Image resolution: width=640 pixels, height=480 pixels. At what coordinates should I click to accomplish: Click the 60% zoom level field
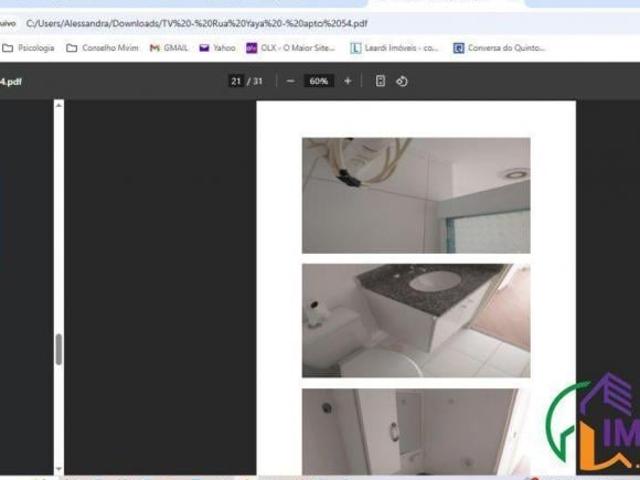click(318, 81)
